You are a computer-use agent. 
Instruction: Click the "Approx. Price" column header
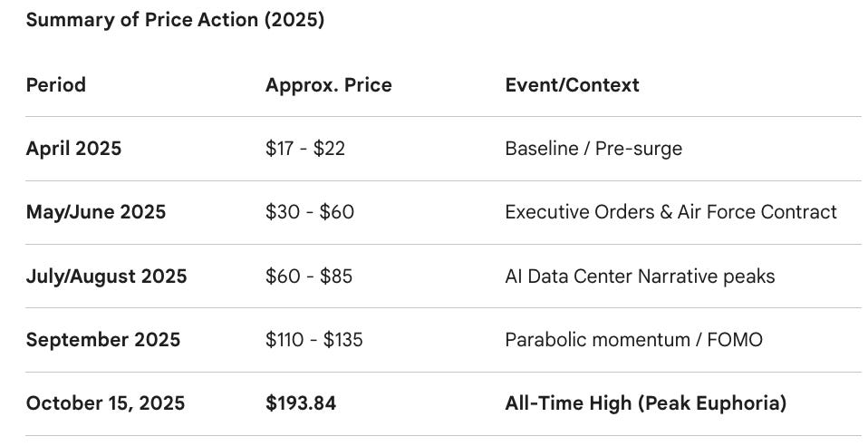coord(328,85)
